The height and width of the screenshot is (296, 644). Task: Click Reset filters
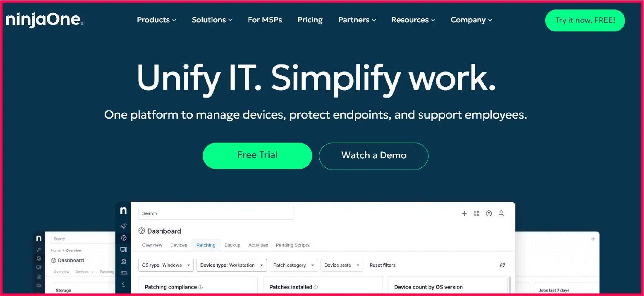383,265
